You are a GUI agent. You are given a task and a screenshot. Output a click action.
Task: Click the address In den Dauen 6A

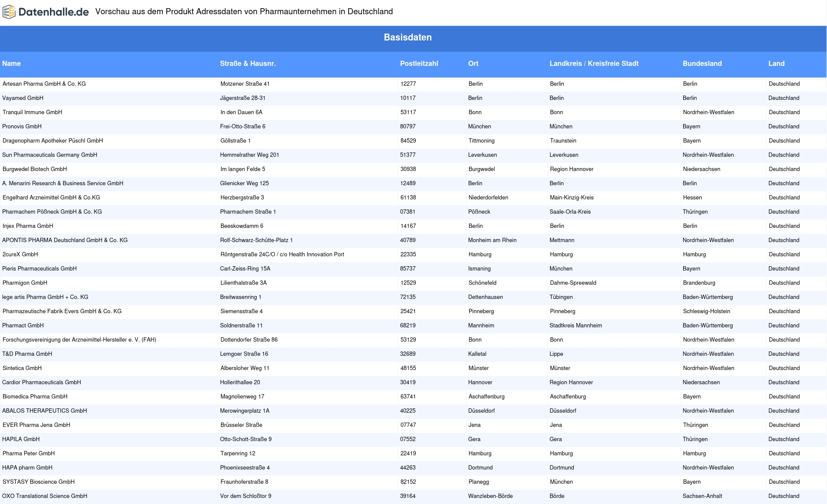pyautogui.click(x=242, y=112)
